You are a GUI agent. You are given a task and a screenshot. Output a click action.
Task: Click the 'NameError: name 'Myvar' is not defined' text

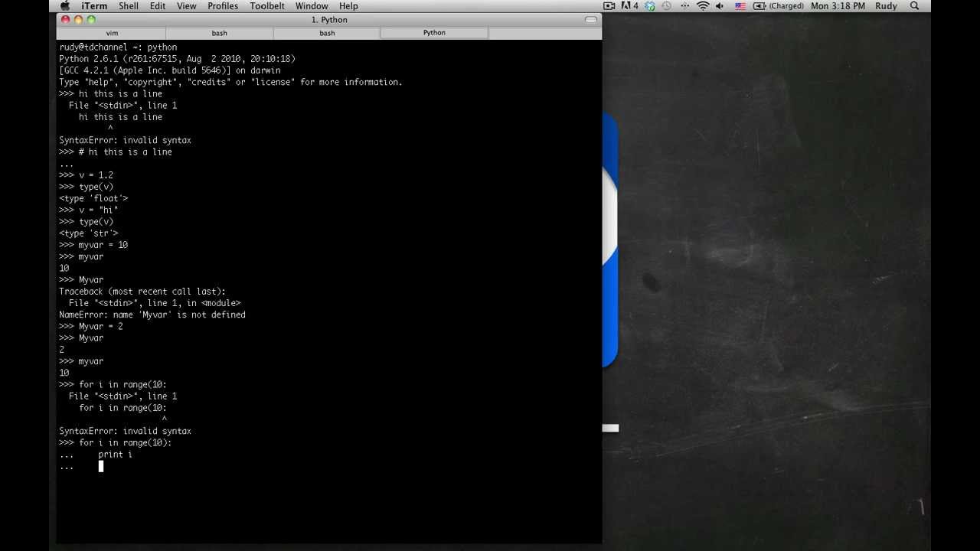coord(152,315)
